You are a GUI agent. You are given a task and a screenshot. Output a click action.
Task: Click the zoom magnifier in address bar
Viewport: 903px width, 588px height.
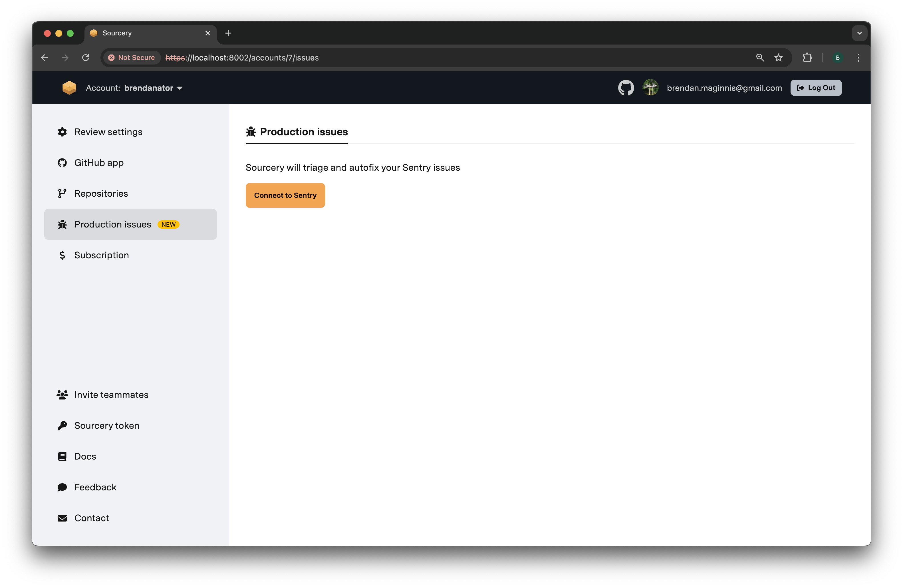[x=759, y=58]
